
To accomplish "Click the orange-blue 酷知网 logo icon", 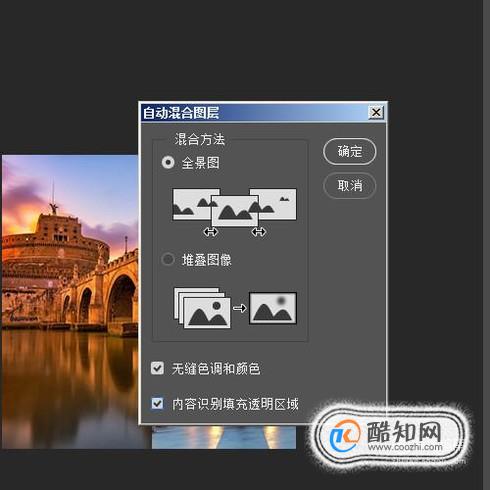I will pyautogui.click(x=345, y=435).
